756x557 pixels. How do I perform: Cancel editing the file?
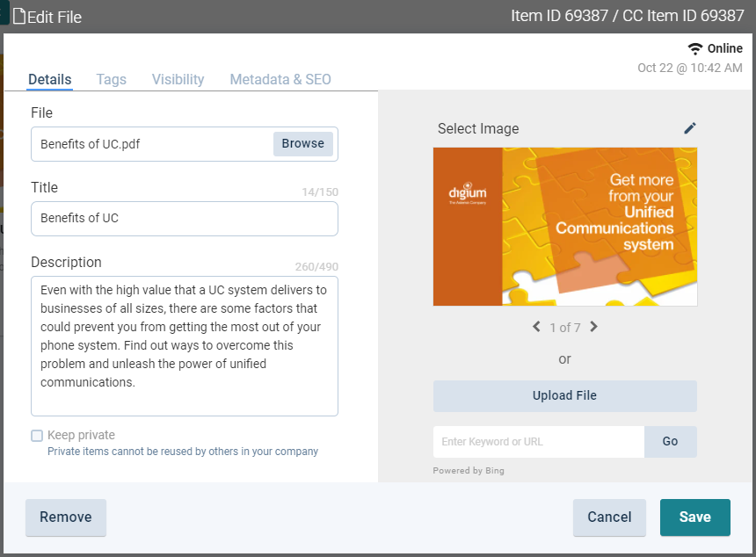(609, 517)
